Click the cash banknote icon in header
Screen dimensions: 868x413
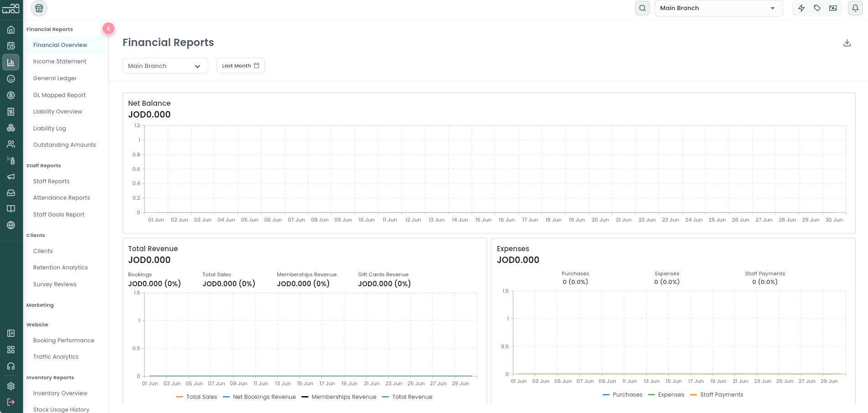click(x=833, y=8)
